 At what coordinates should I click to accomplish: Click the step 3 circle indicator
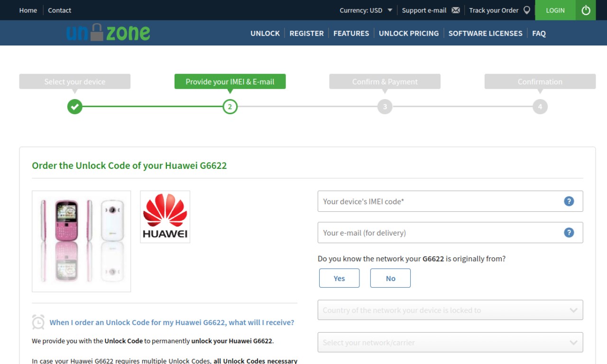tap(385, 107)
